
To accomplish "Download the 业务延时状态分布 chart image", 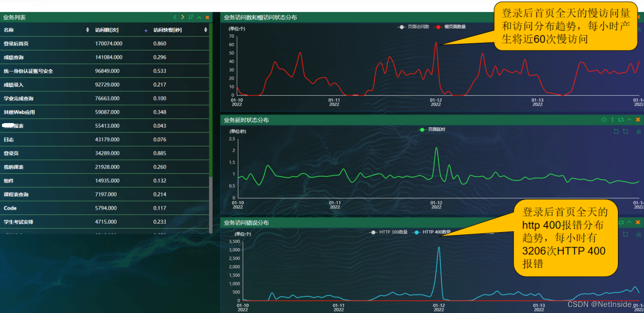I will pyautogui.click(x=638, y=132).
